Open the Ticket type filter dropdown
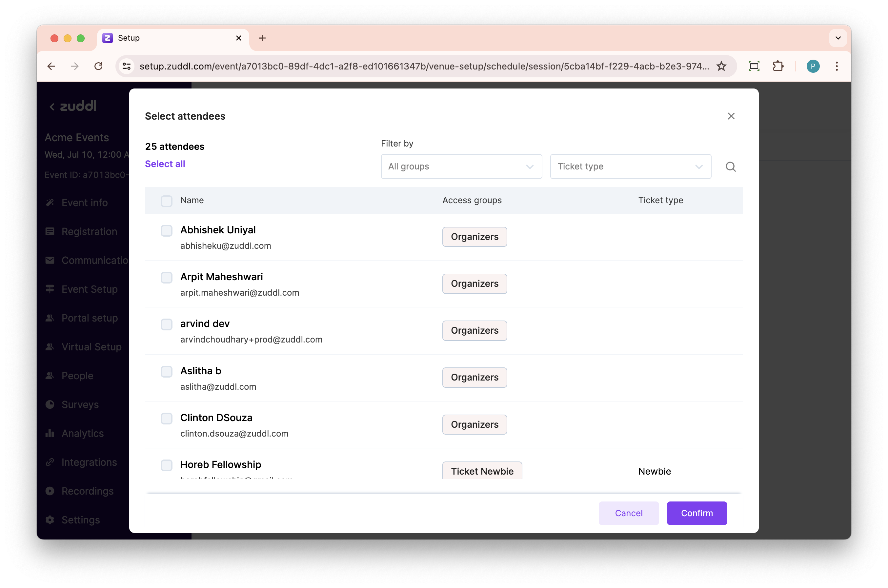The image size is (888, 588). (x=630, y=167)
